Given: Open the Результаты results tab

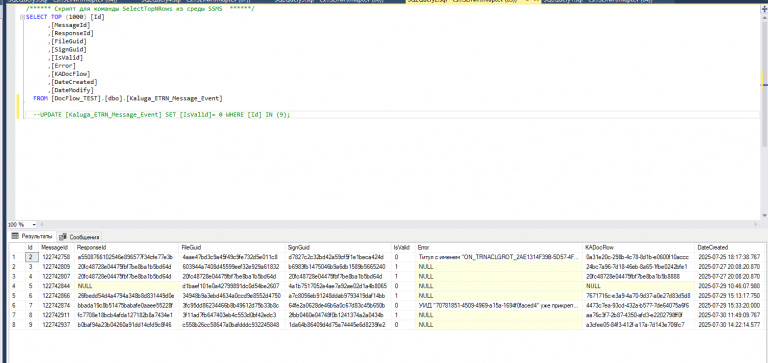Looking at the screenshot, I should 33,236.
